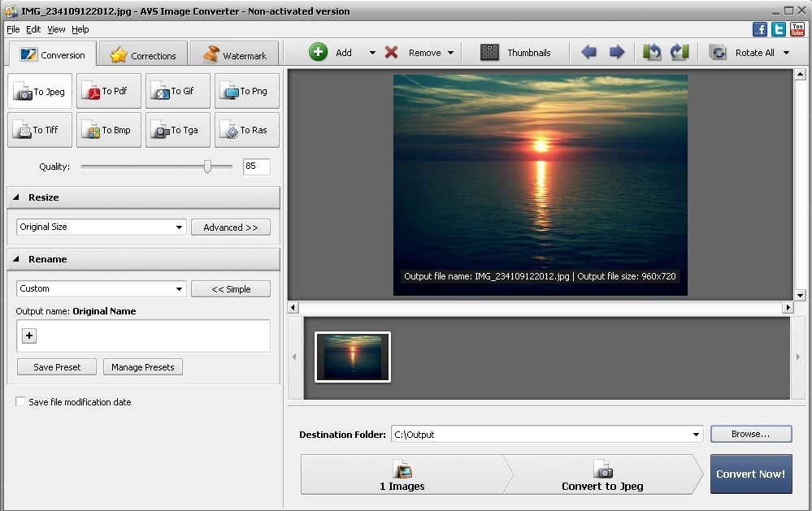Select the To Gif format icon

coord(177,90)
